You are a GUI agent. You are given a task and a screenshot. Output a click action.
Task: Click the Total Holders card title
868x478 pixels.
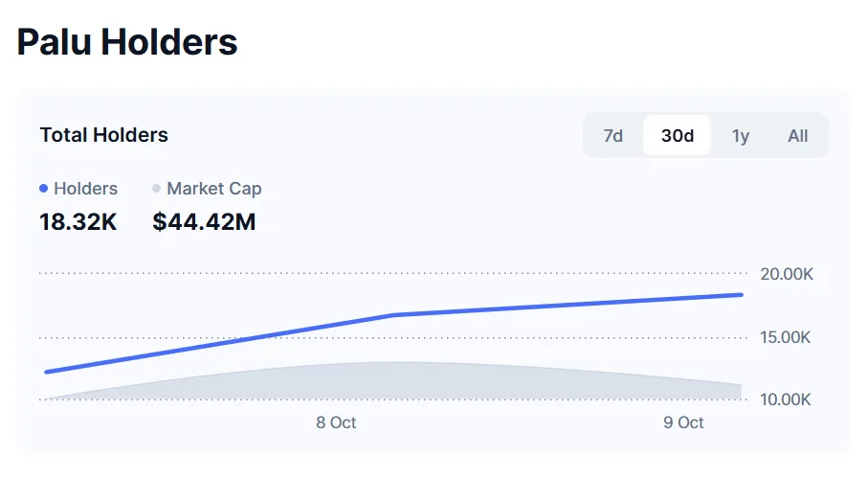[x=103, y=135]
